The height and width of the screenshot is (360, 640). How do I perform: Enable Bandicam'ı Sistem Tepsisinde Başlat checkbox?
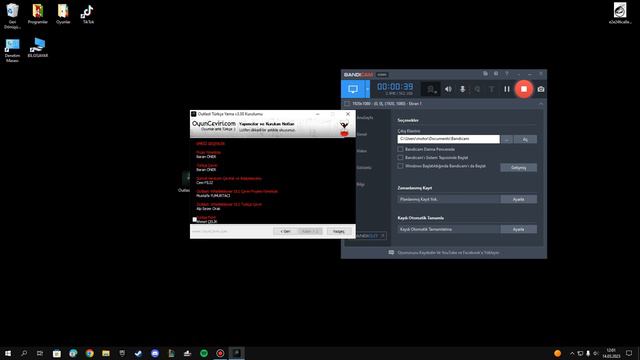point(400,158)
